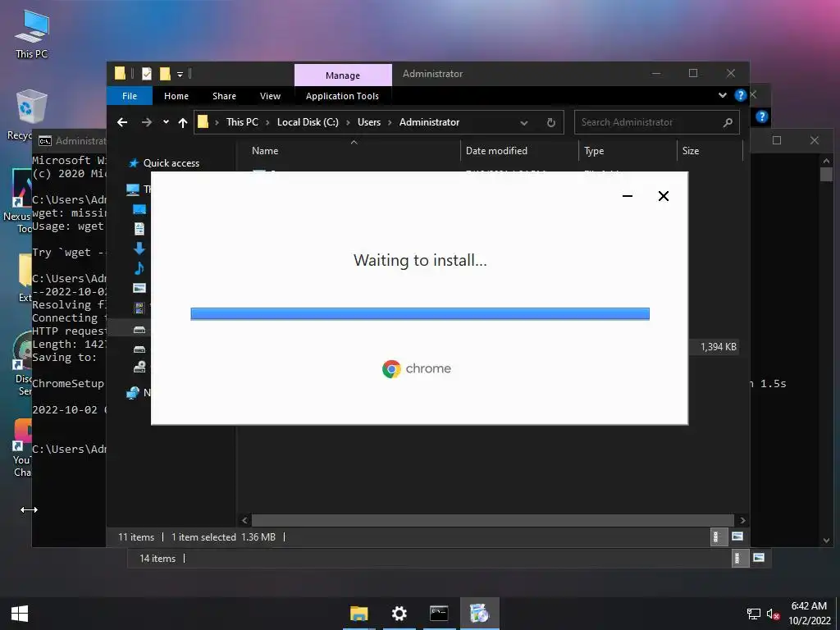This screenshot has height=630, width=840.
Task: Click Administrator in the address breadcrumb
Action: tap(429, 122)
